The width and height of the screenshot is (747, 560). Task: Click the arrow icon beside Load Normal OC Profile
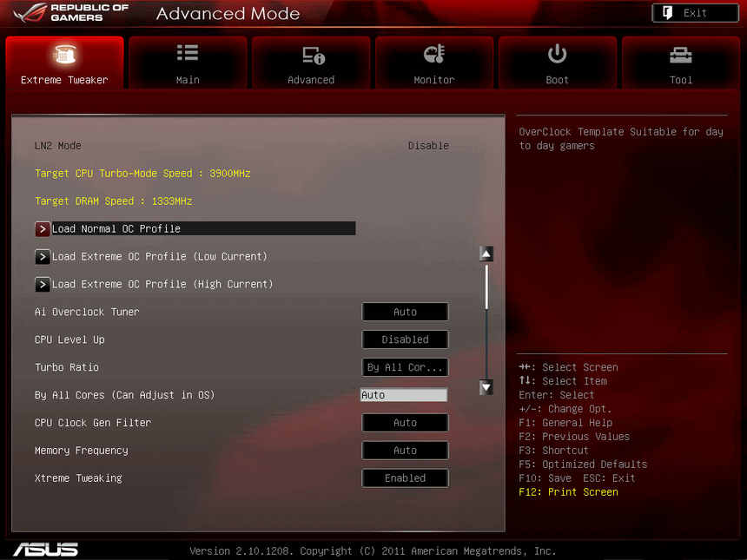click(x=43, y=228)
